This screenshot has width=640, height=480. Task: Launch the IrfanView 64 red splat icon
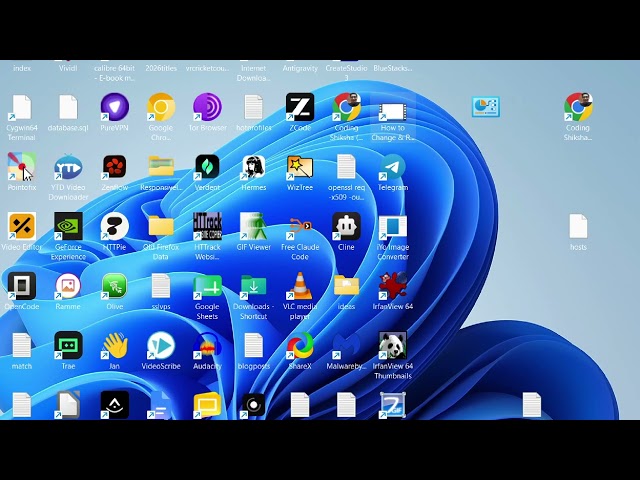393,286
